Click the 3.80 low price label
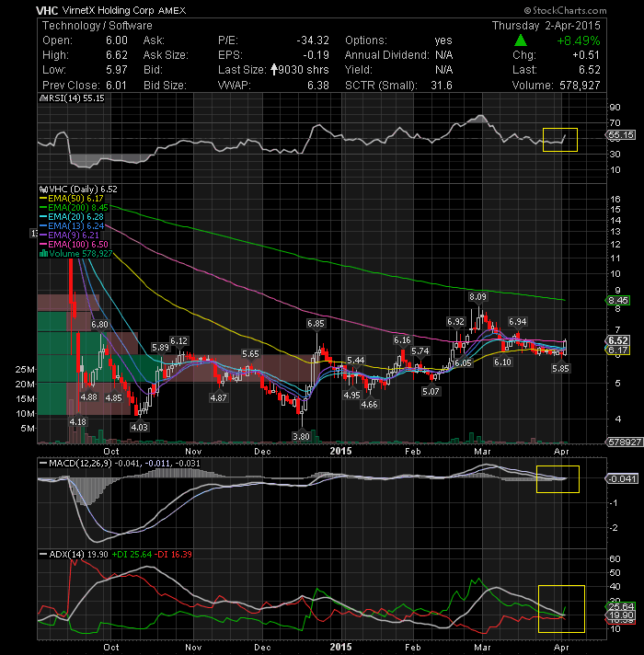 point(301,437)
